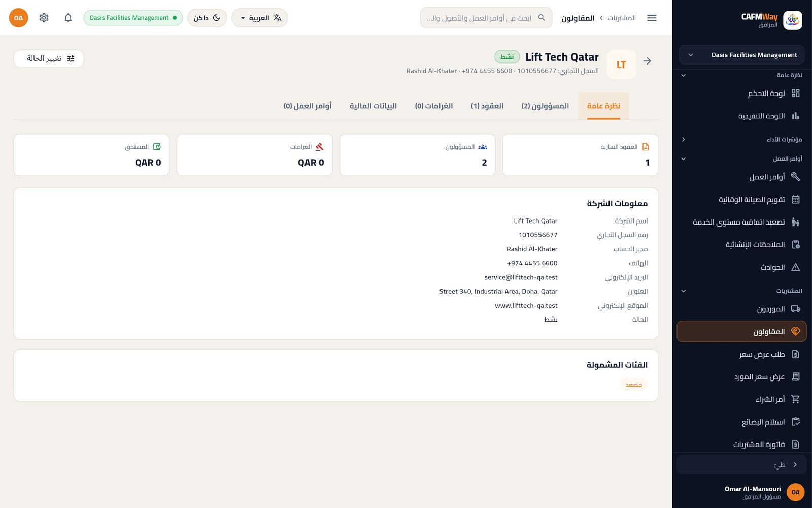Switch to the الغرامات (0) tab
812x508 pixels.
[x=434, y=106]
